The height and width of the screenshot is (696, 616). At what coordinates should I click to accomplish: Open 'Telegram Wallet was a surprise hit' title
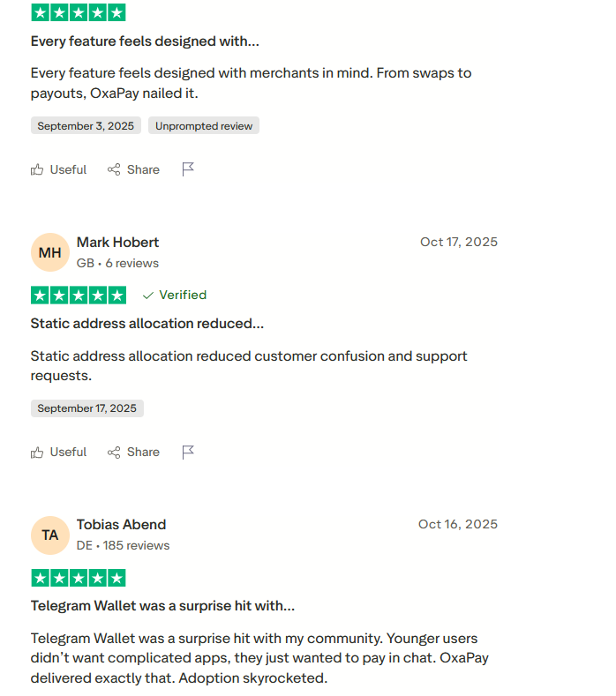162,606
